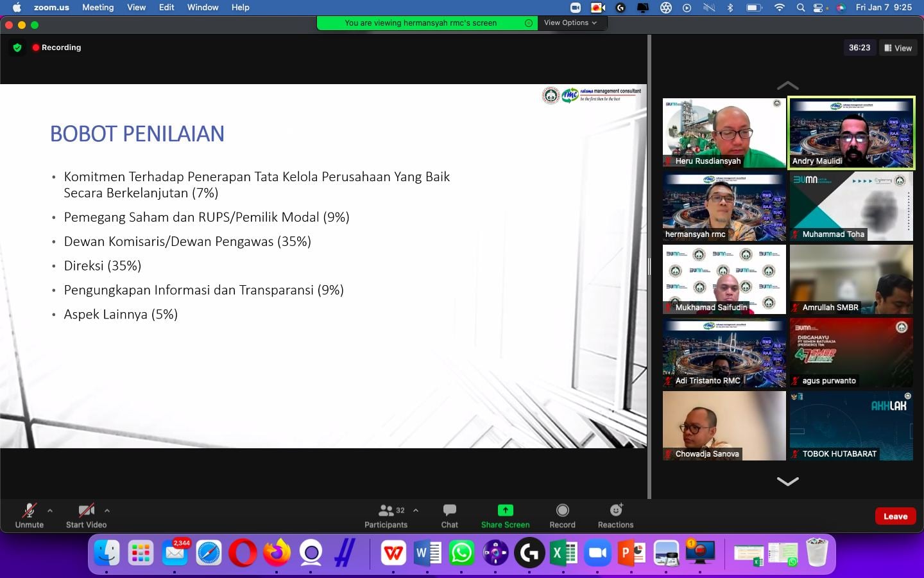Open WhatsApp from the dock
924x578 pixels.
[462, 553]
